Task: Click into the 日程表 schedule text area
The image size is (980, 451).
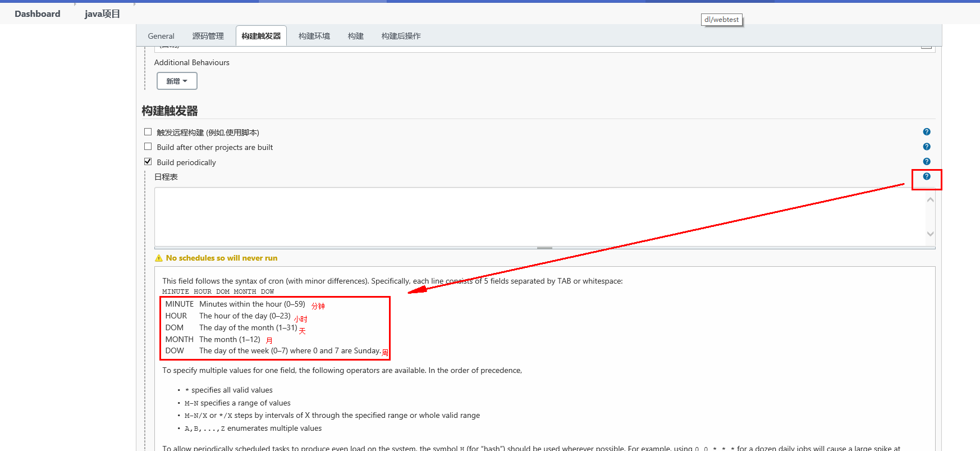Action: pyautogui.click(x=540, y=217)
